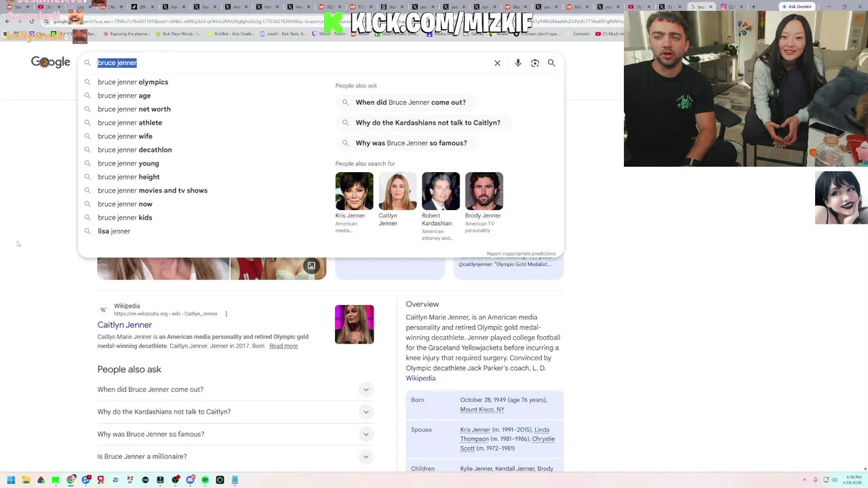Viewport: 868px width, 488px height.
Task: Click the system clock in the taskbar
Action: [851, 480]
